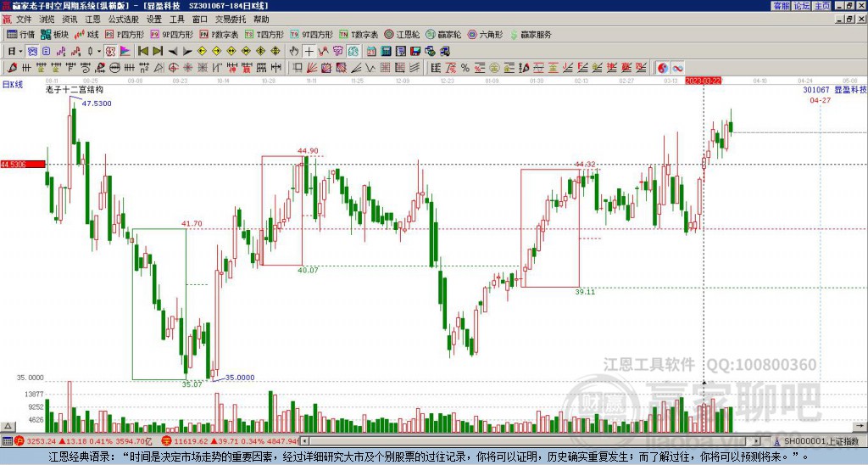Click the horizontal scrollbar left arrow
The height and width of the screenshot is (465, 868).
click(x=305, y=441)
